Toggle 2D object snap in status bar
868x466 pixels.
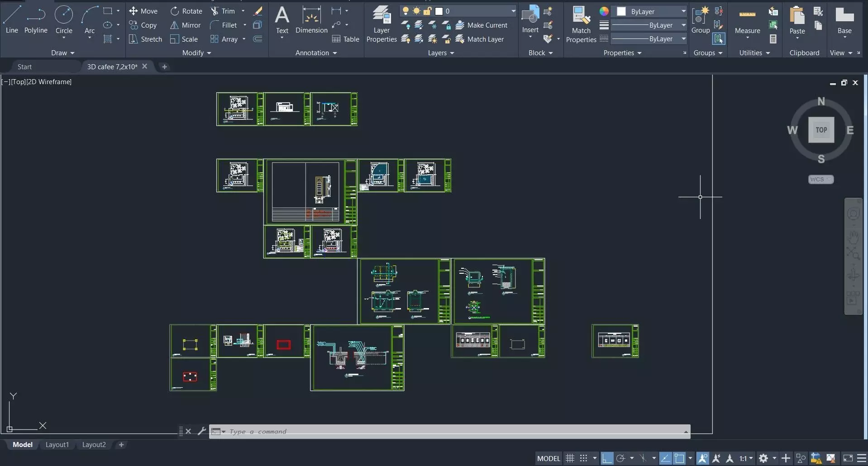click(x=679, y=458)
